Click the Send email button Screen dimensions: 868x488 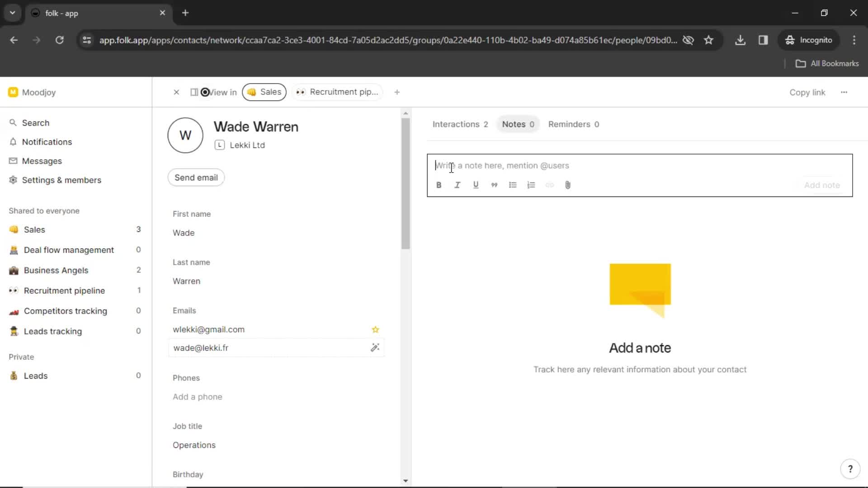click(x=196, y=178)
